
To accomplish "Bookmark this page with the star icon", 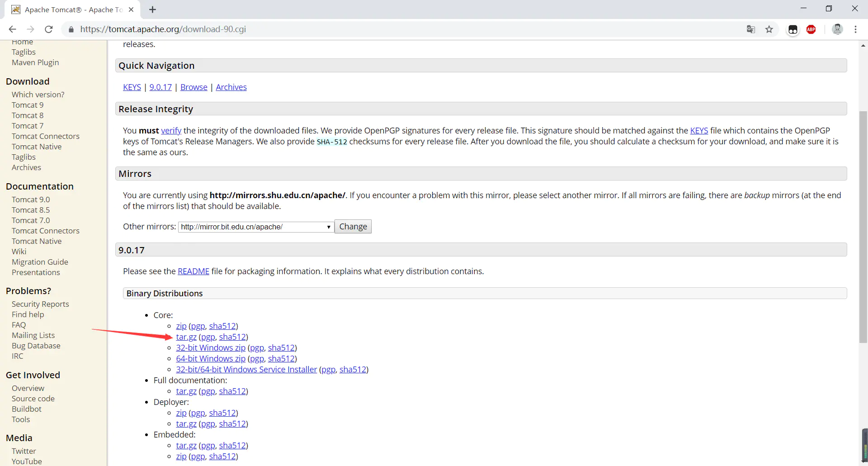I will (x=769, y=29).
